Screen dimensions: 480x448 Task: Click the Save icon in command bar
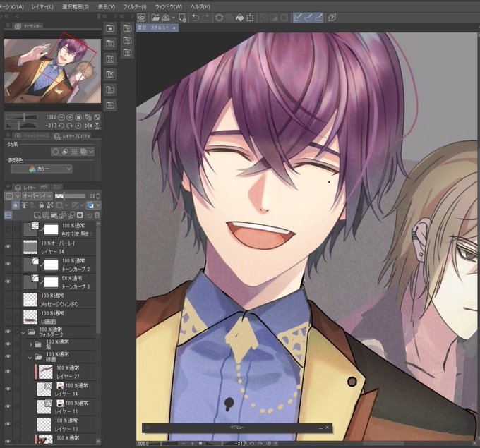click(x=165, y=18)
